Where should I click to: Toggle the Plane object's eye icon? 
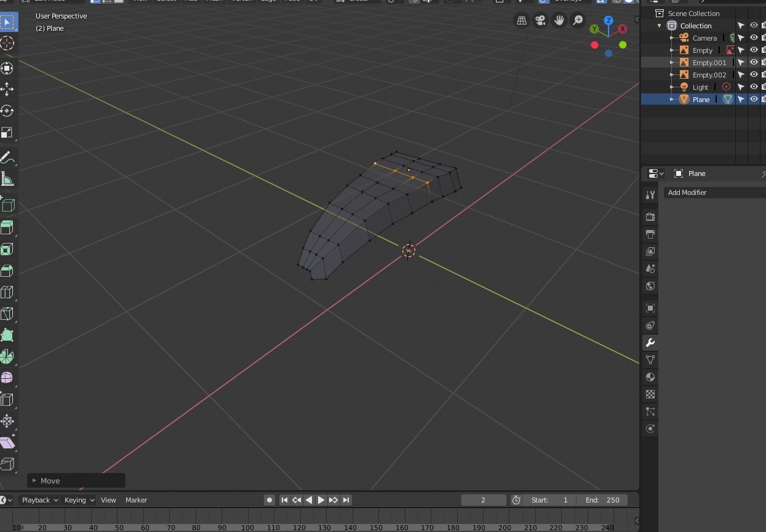[754, 99]
